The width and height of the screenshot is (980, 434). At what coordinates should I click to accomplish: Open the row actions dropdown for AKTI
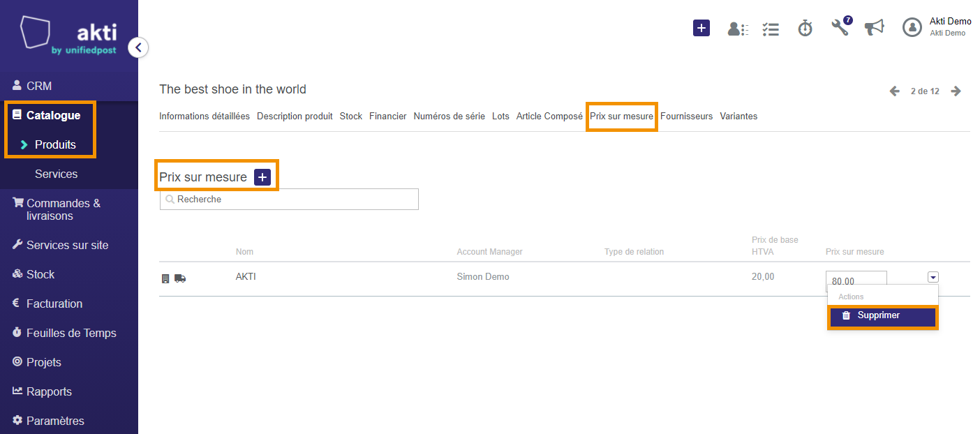(933, 277)
